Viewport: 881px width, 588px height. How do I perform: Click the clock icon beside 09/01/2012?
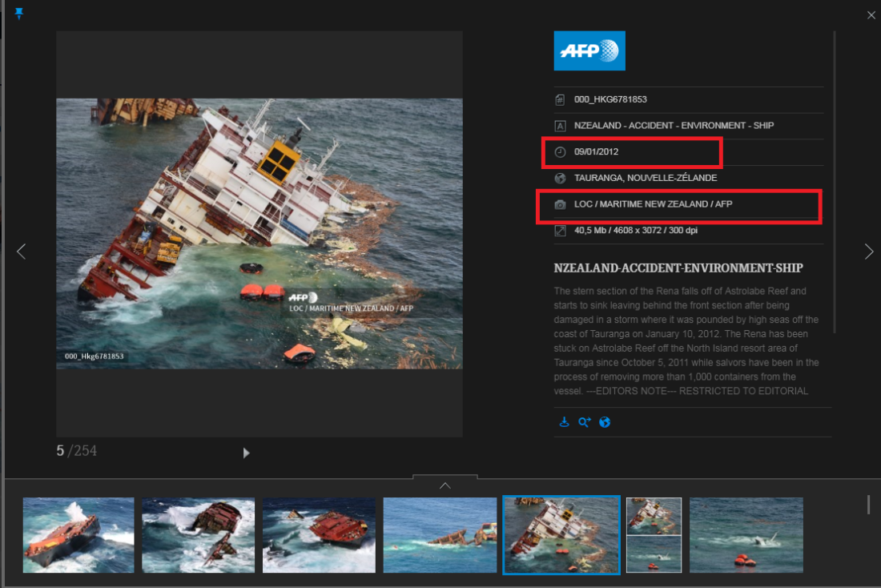tap(560, 151)
